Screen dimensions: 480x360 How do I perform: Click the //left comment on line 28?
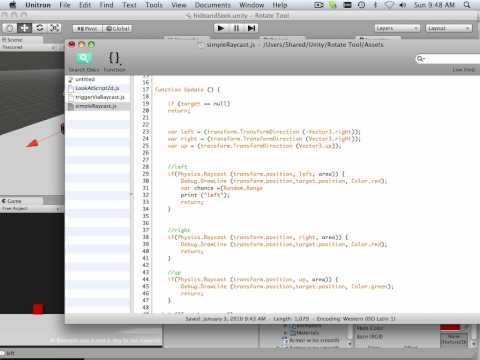[x=177, y=166]
